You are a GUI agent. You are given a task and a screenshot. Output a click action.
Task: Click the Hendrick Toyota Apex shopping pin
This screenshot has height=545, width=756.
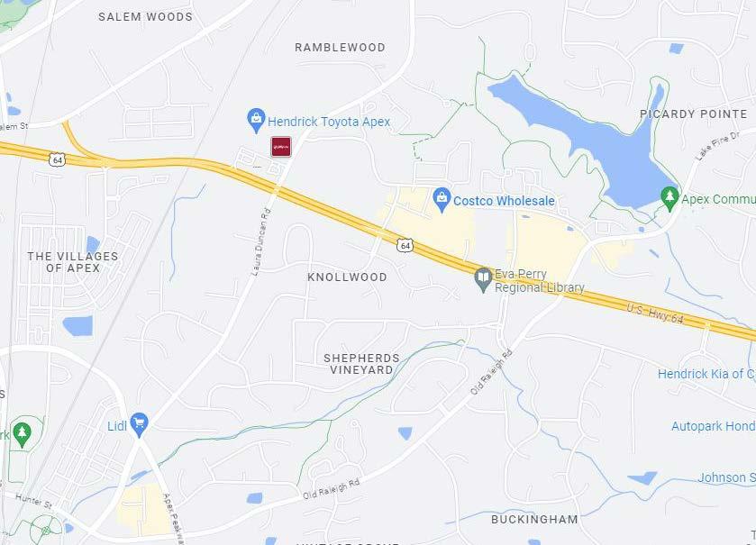click(256, 121)
